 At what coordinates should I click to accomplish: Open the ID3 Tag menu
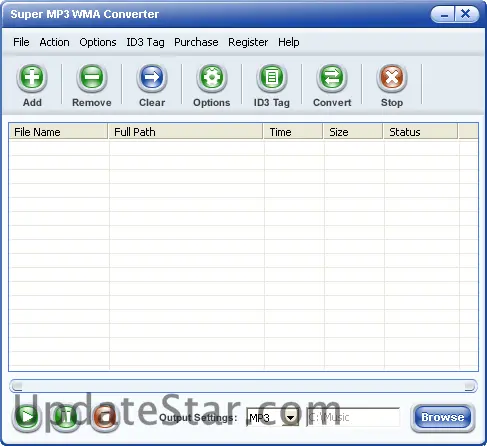[145, 42]
